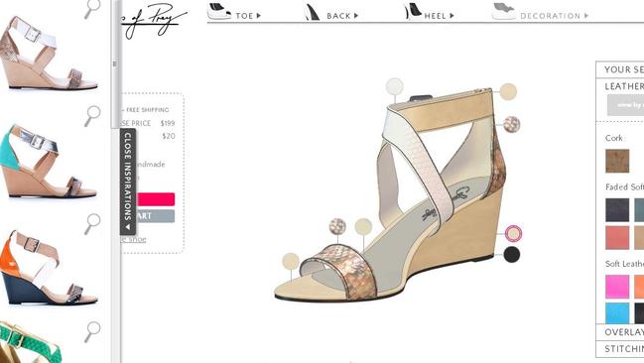Open the BACK shoe part menu

[338, 16]
